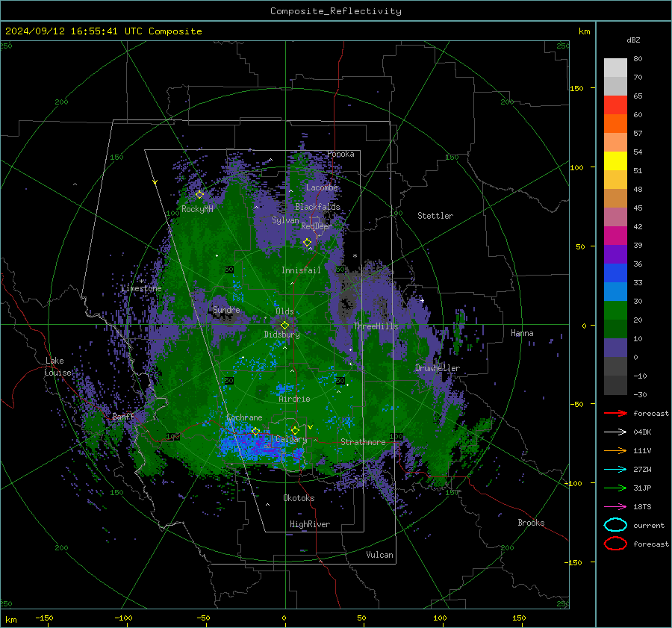The width and height of the screenshot is (672, 628).
Task: Click the Brooks label
Action: [x=531, y=523]
